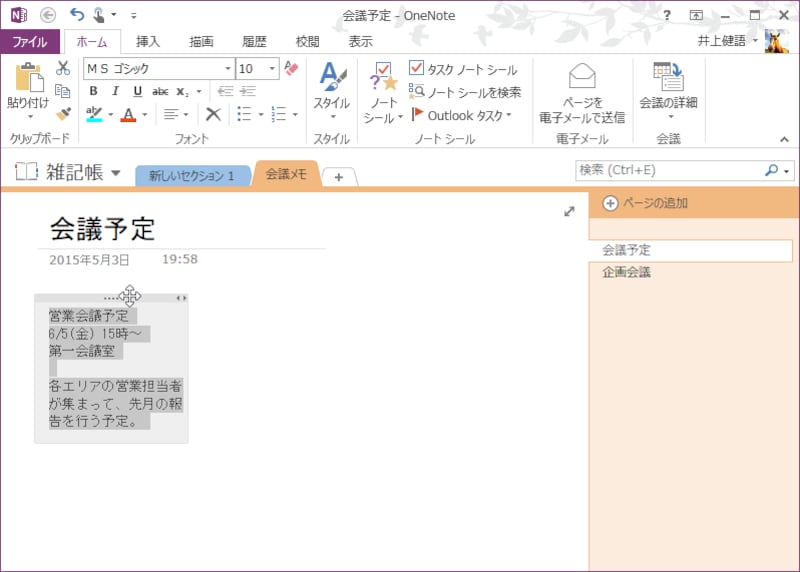Click the user profile picture

click(777, 41)
